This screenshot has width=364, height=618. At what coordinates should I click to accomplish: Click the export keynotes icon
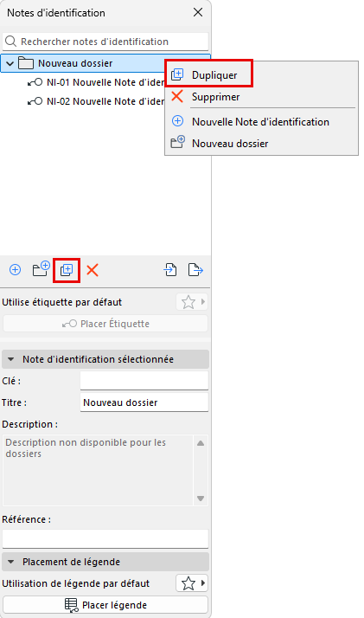point(195,270)
